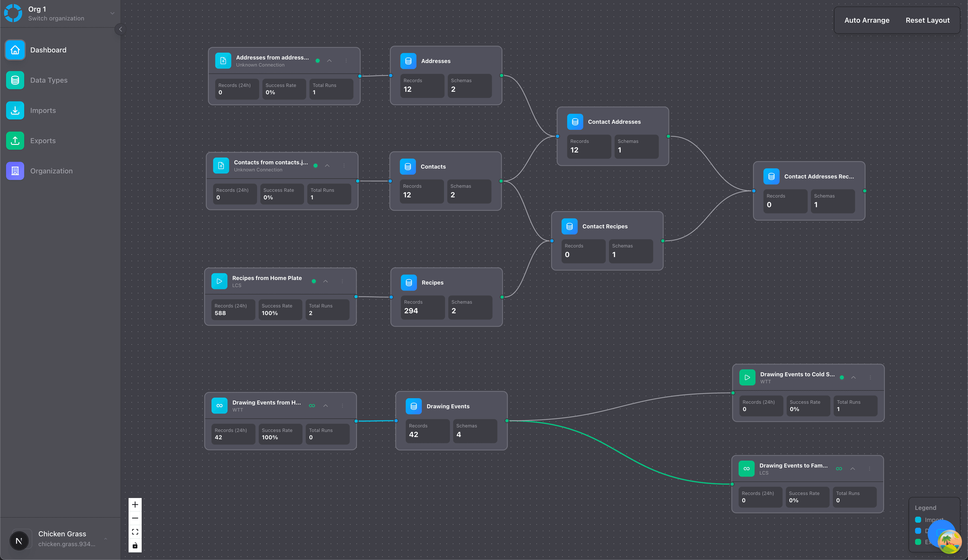Click the play icon on Recipes from Home Plate
This screenshot has width=968, height=560.
coord(219,281)
